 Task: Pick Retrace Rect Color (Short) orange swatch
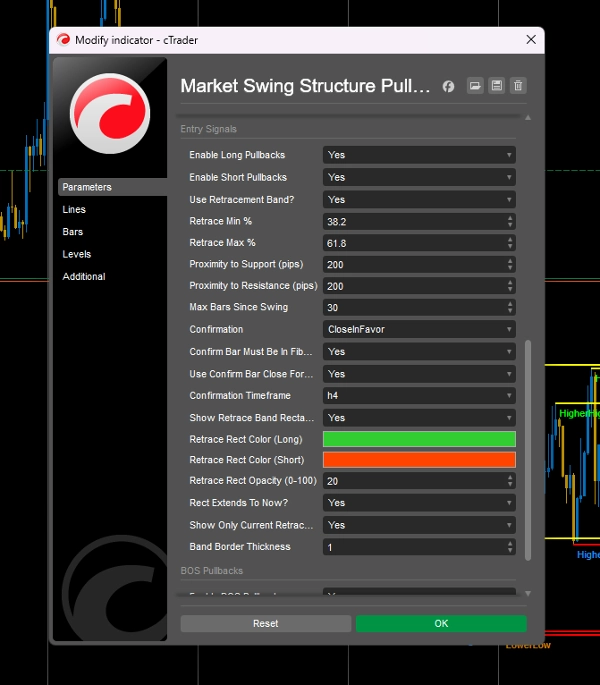pyautogui.click(x=419, y=460)
